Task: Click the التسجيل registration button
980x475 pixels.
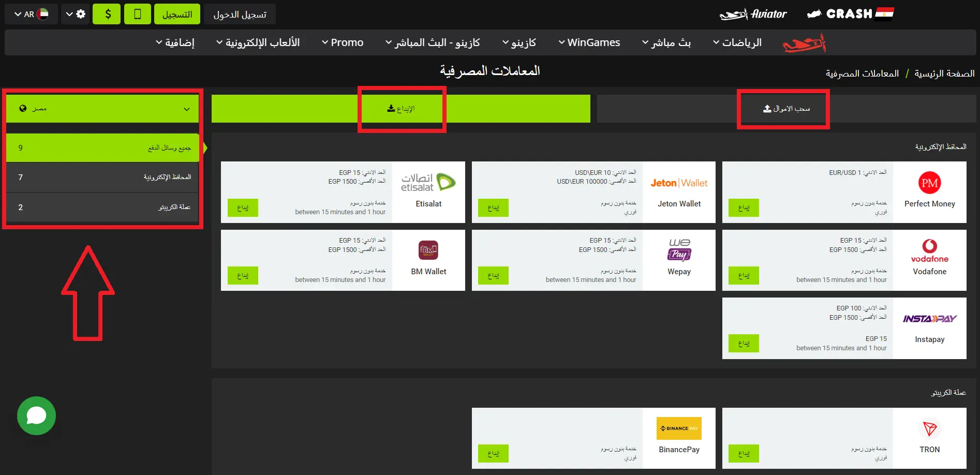Action: [177, 13]
